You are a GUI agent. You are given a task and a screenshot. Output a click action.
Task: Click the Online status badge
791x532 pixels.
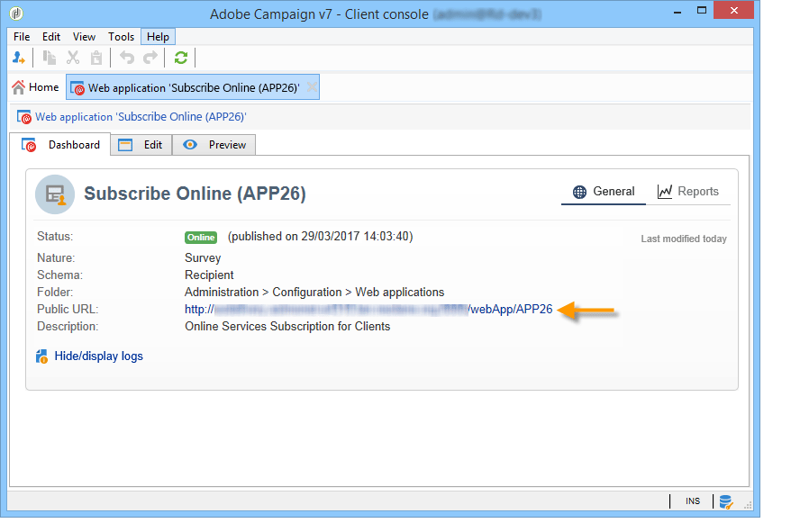tap(200, 236)
